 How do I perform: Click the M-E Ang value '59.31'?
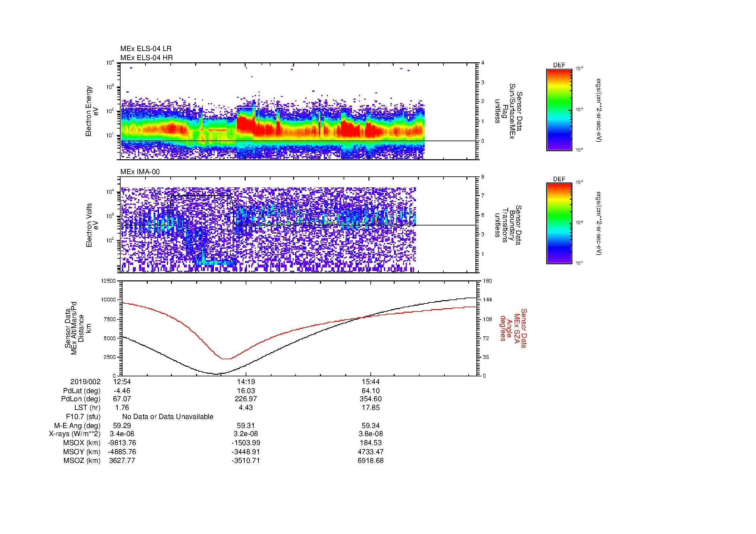(x=246, y=425)
